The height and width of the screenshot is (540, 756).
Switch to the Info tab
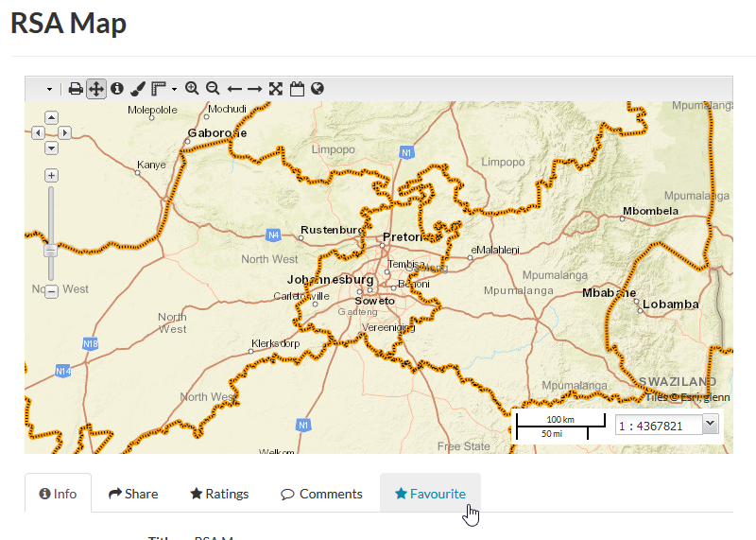(x=58, y=494)
